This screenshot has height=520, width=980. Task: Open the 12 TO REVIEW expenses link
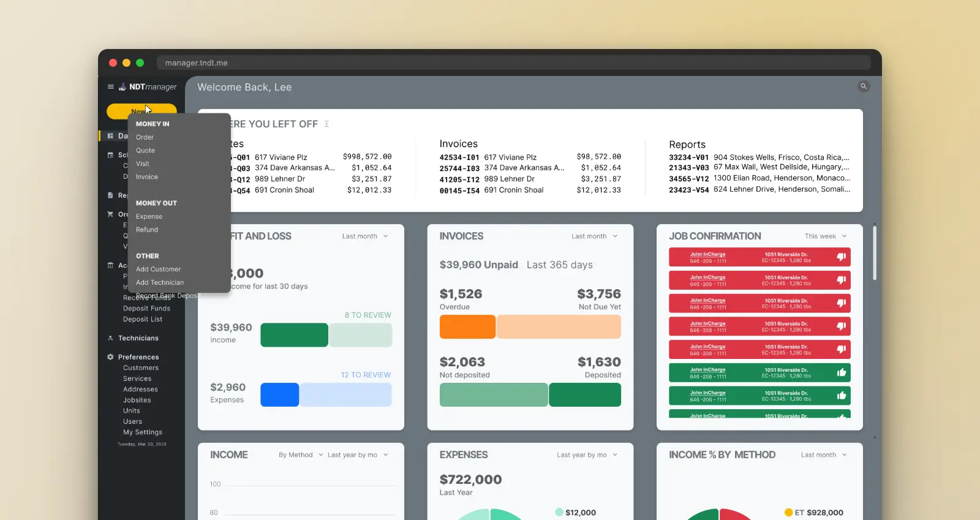tap(366, 375)
